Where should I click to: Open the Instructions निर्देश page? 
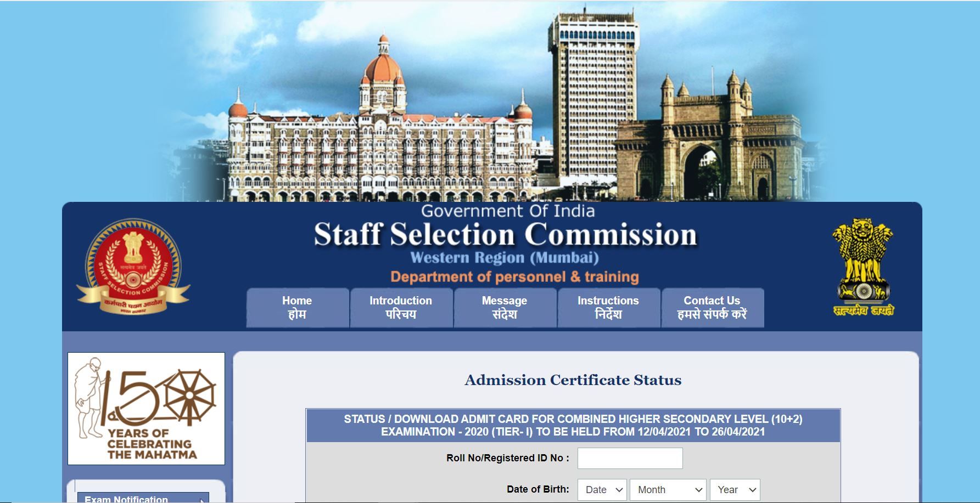click(x=608, y=308)
